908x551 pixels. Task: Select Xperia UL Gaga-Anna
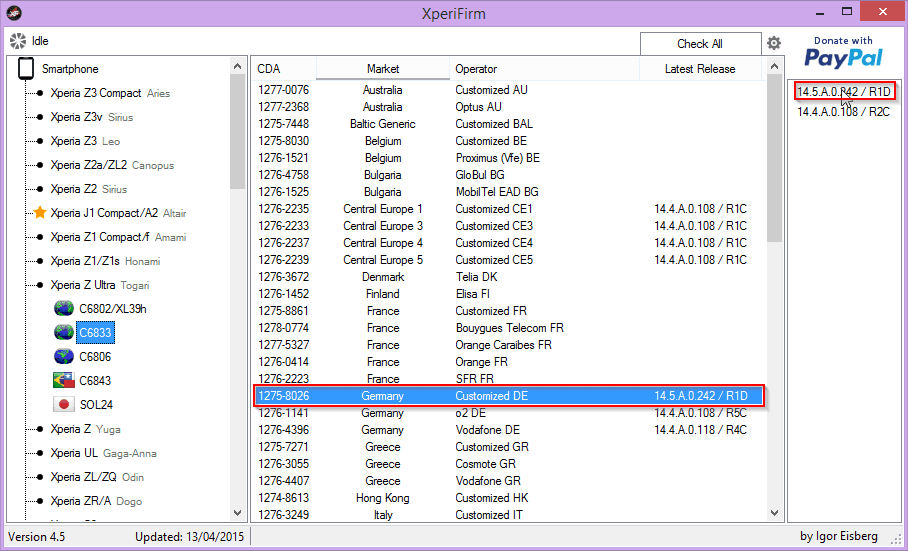click(103, 453)
